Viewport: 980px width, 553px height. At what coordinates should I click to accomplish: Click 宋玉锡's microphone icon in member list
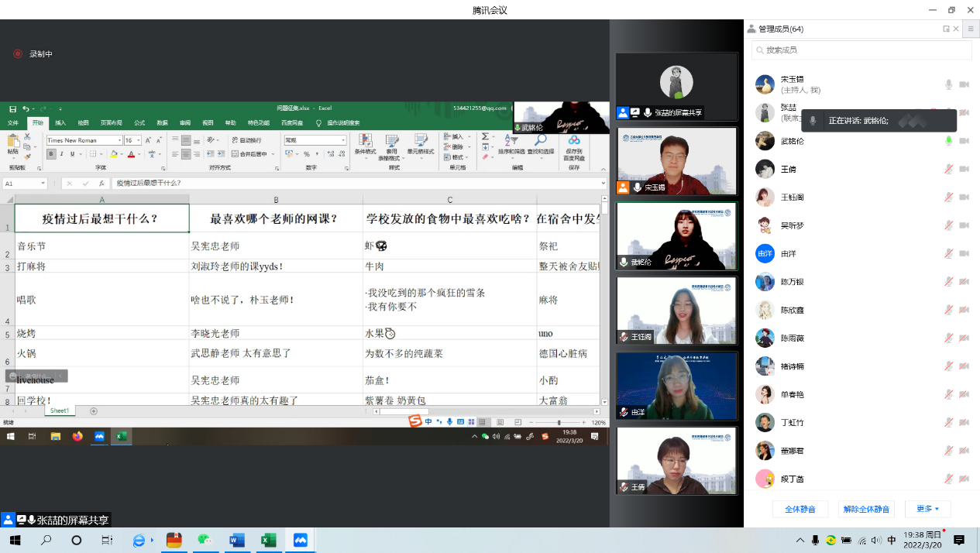(948, 84)
